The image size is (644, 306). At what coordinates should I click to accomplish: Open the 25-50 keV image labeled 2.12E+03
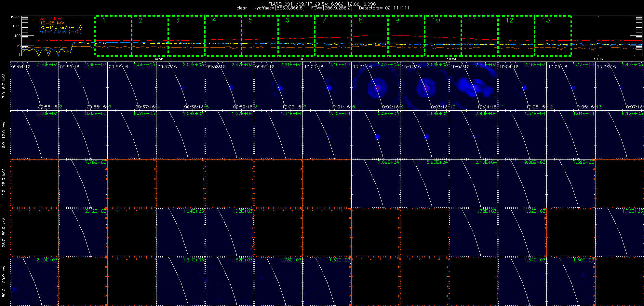(x=83, y=232)
